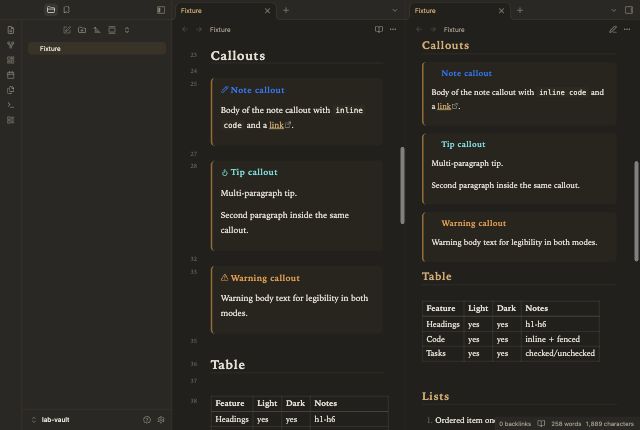Create a new note in explorer
The width and height of the screenshot is (640, 430).
click(x=67, y=30)
